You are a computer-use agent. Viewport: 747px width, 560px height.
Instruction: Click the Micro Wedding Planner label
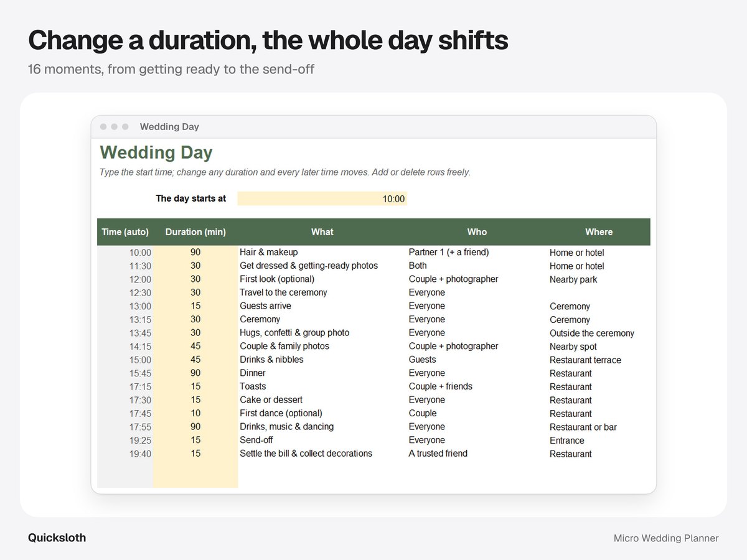click(666, 538)
